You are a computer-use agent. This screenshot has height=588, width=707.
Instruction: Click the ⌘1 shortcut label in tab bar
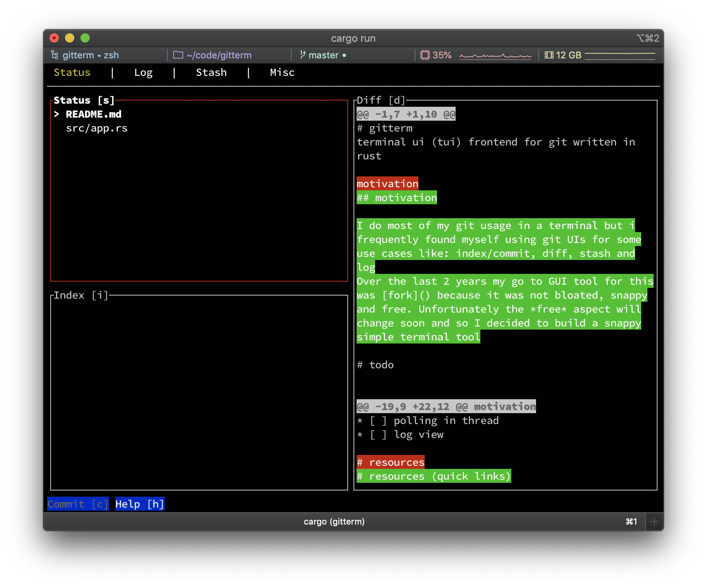tap(631, 521)
